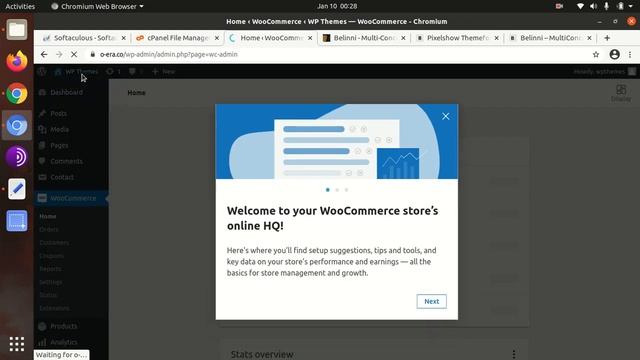Screen dimensions: 640x360
Task: Open the Files app in the dock
Action: pos(17,29)
